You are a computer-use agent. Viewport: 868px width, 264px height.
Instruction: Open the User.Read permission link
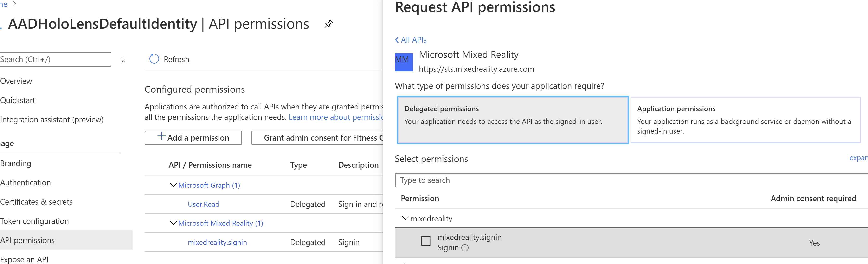click(x=204, y=204)
